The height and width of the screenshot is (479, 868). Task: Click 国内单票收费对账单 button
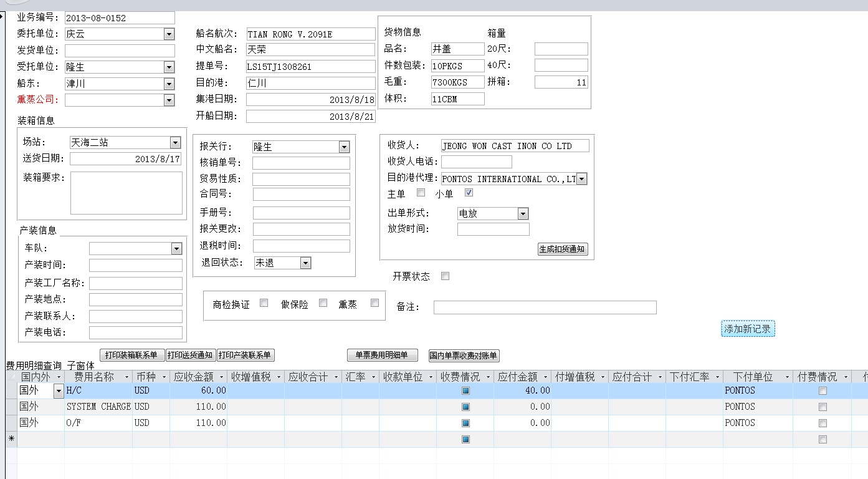tap(464, 356)
